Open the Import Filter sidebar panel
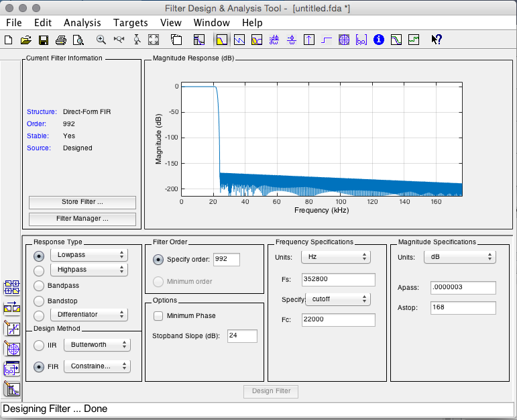 pos(12,369)
